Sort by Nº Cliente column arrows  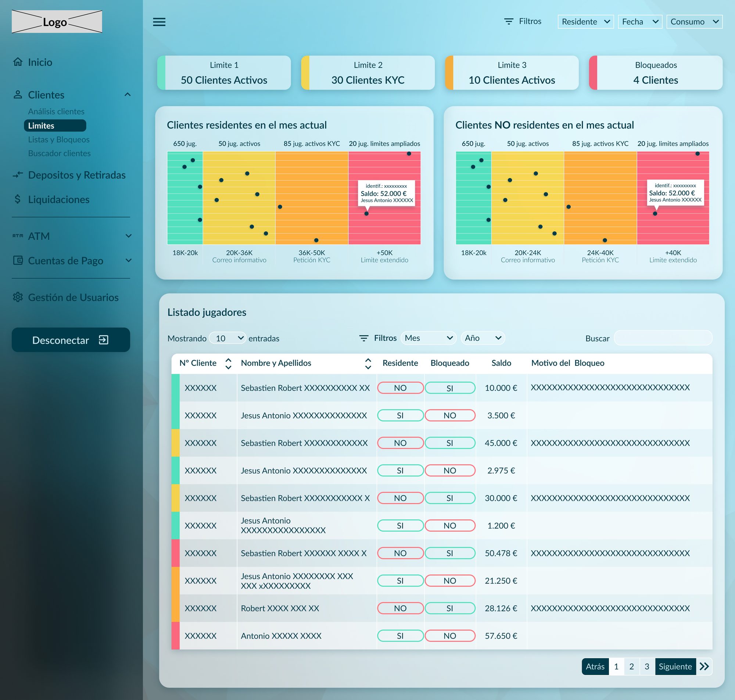coord(229,364)
